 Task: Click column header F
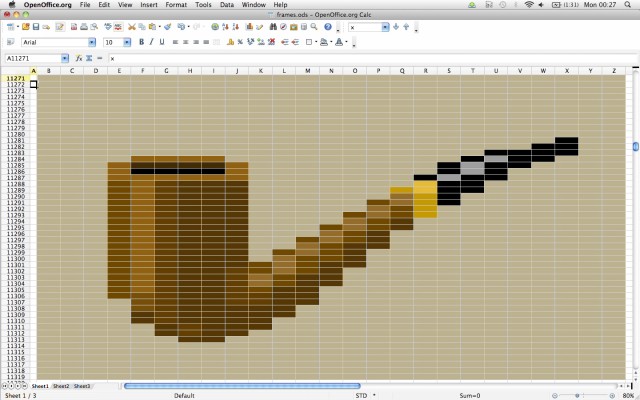pyautogui.click(x=143, y=71)
